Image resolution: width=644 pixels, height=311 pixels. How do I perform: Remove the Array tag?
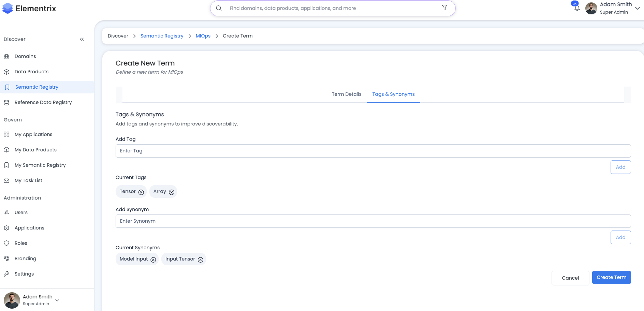point(172,192)
